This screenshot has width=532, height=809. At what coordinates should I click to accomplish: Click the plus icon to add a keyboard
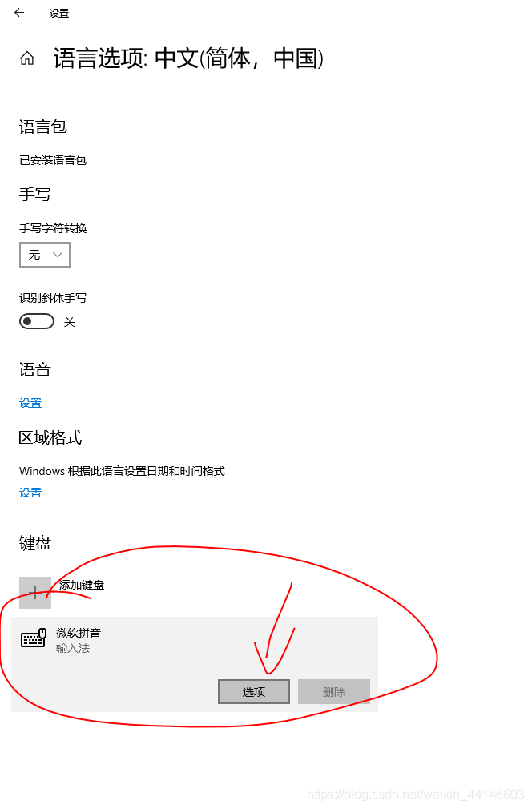pyautogui.click(x=35, y=592)
